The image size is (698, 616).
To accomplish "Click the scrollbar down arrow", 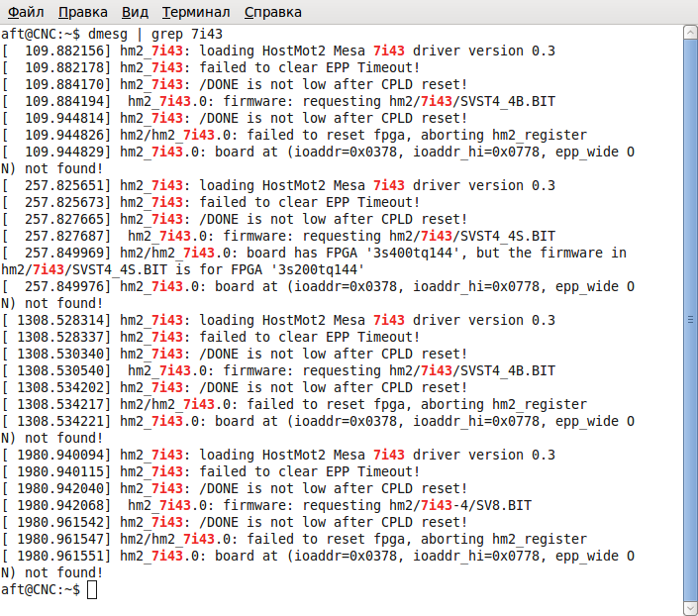I will 690,607.
